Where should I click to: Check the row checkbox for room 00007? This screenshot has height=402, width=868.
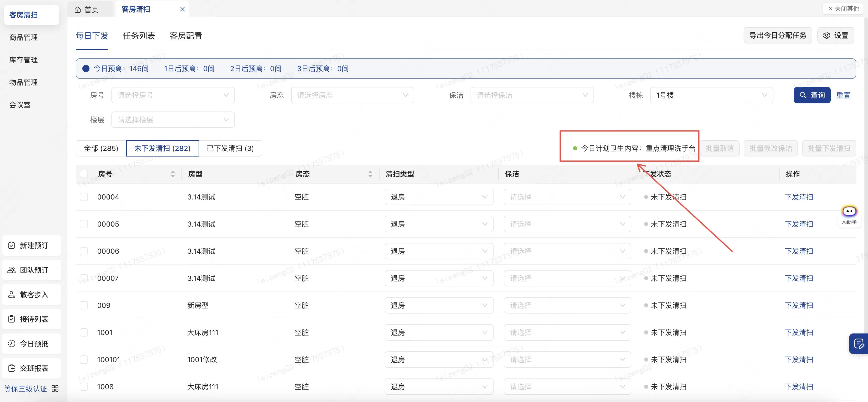84,278
